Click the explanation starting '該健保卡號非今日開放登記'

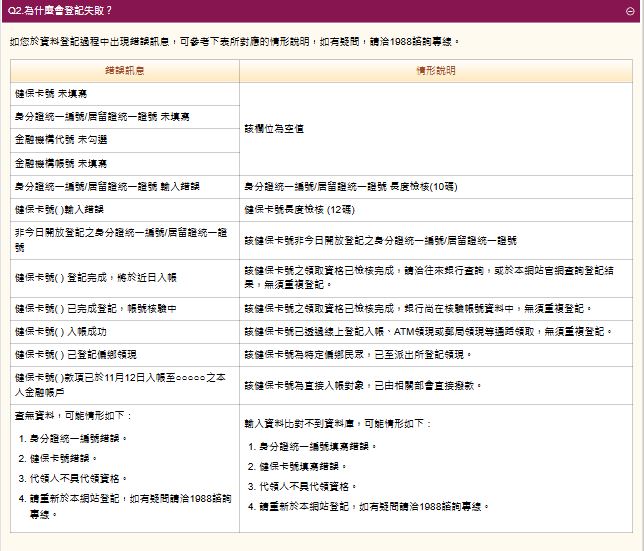point(436,240)
